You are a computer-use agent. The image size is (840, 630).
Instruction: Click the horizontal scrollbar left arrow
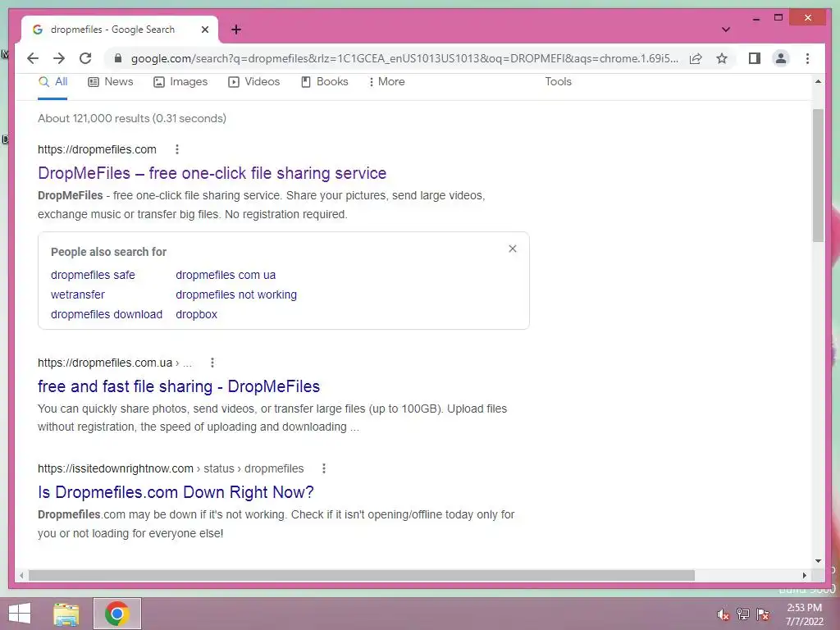[21, 575]
